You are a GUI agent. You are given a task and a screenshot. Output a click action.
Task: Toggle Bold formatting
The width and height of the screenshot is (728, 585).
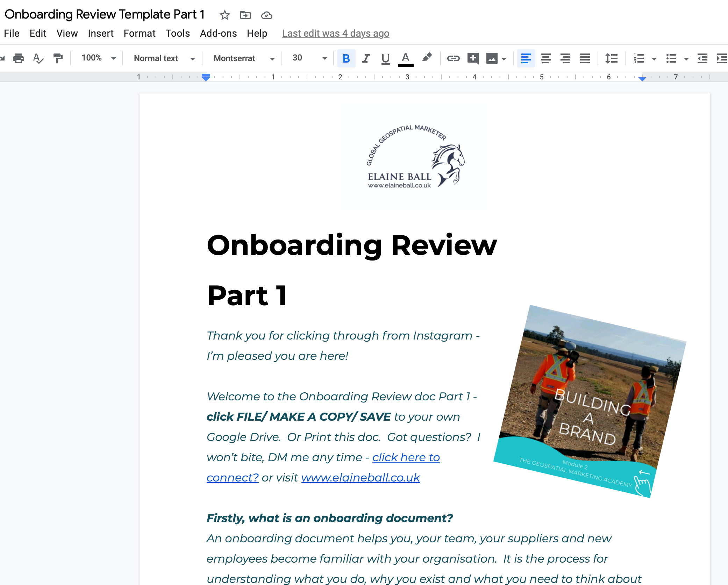point(346,58)
